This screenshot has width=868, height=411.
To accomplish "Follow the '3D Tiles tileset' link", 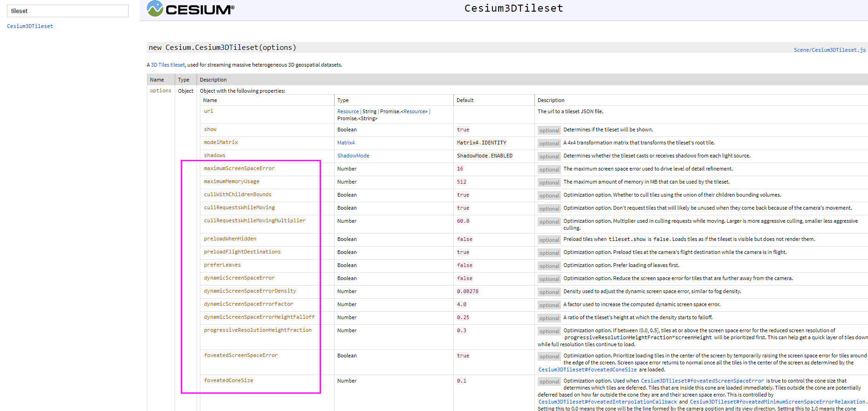I will (168, 65).
